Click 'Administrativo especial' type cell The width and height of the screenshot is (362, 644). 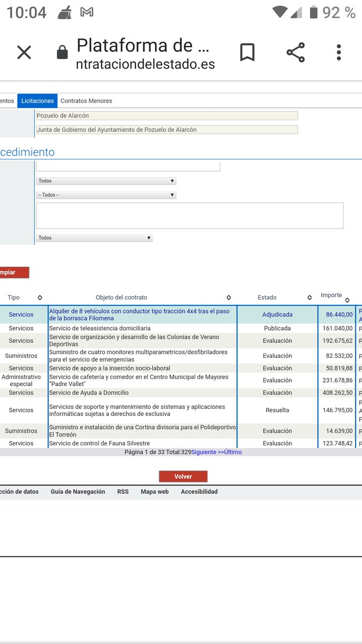click(x=21, y=380)
